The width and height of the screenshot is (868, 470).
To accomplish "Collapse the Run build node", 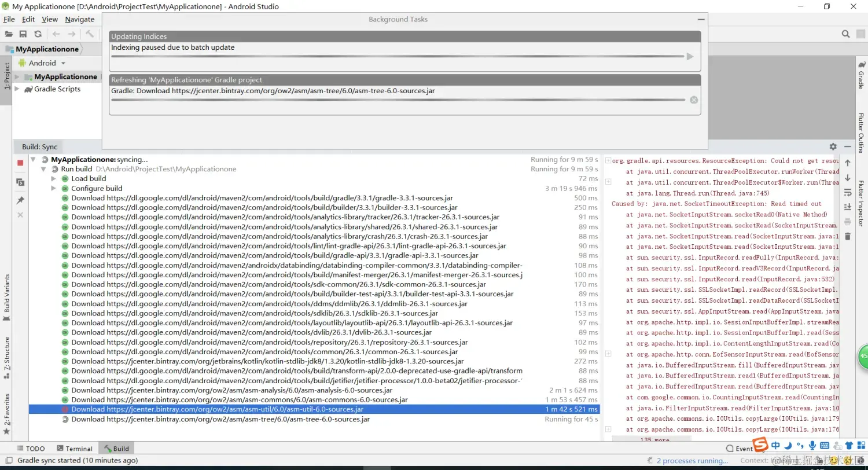I will click(43, 169).
